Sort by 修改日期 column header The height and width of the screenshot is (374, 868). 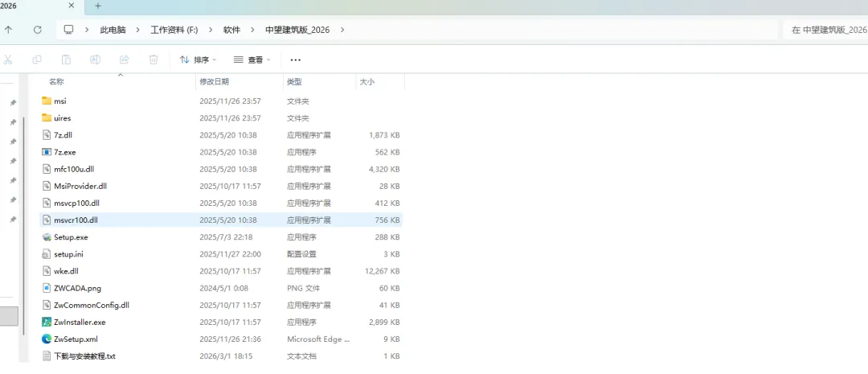[215, 81]
